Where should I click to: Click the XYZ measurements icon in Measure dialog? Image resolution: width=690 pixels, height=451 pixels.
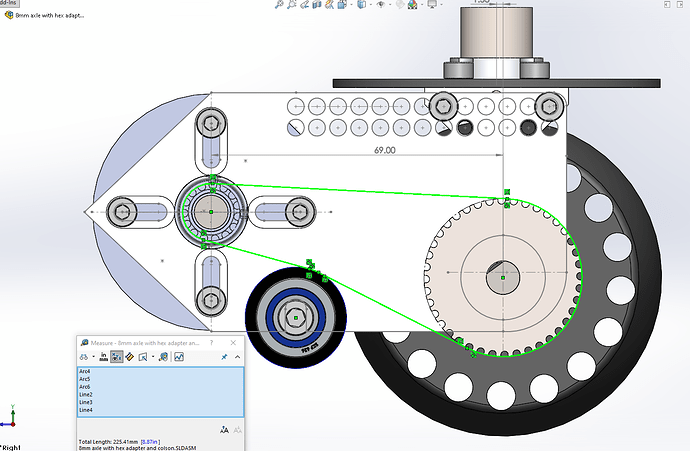pos(118,356)
